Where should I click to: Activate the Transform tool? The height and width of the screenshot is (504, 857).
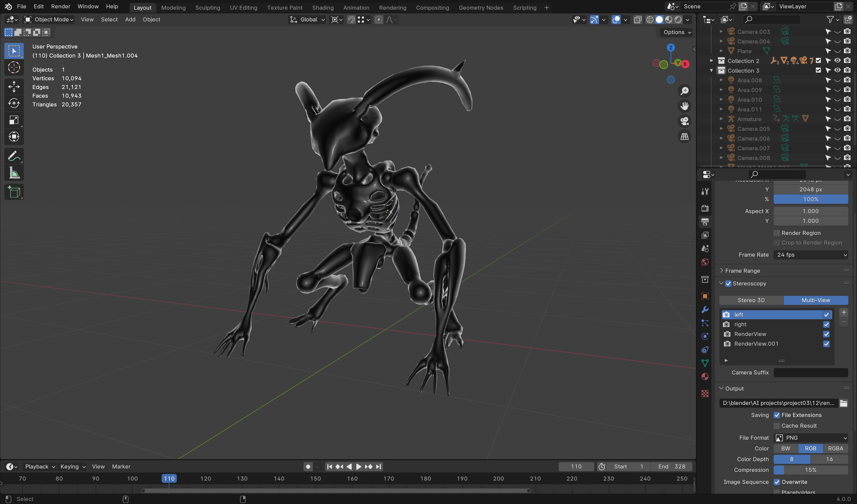(x=14, y=137)
